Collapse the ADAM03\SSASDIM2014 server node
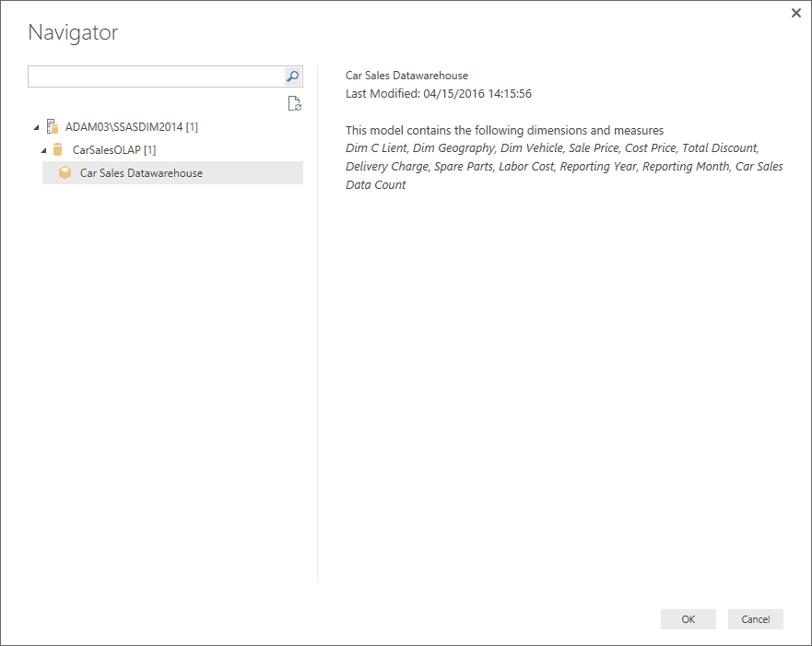Viewport: 812px width, 646px height. [36, 127]
